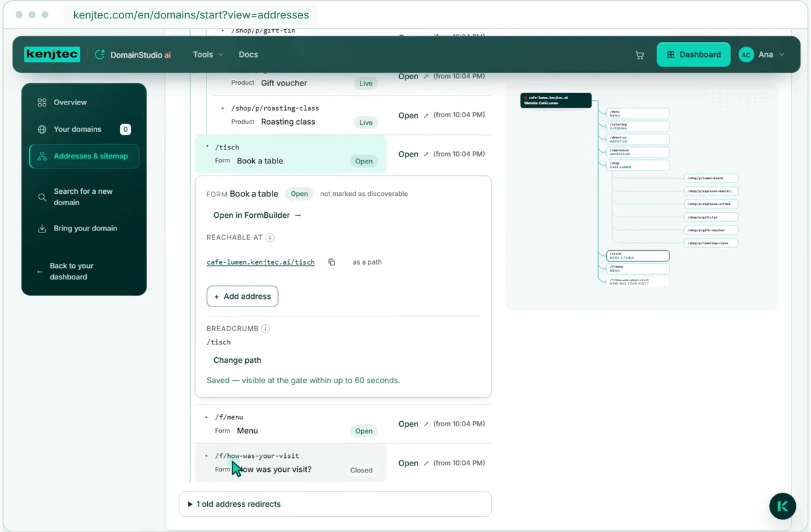Click external-link arrow in /f/menu row
The height and width of the screenshot is (532, 811).
point(426,424)
